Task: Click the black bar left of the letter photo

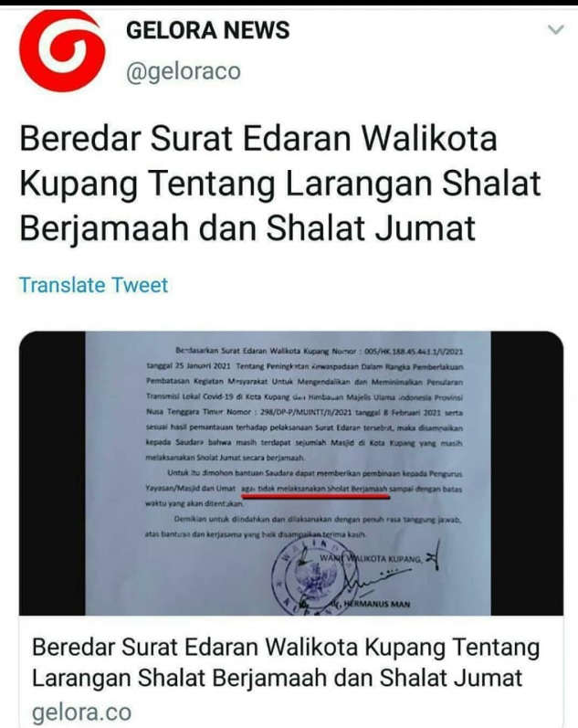Action: [52, 473]
